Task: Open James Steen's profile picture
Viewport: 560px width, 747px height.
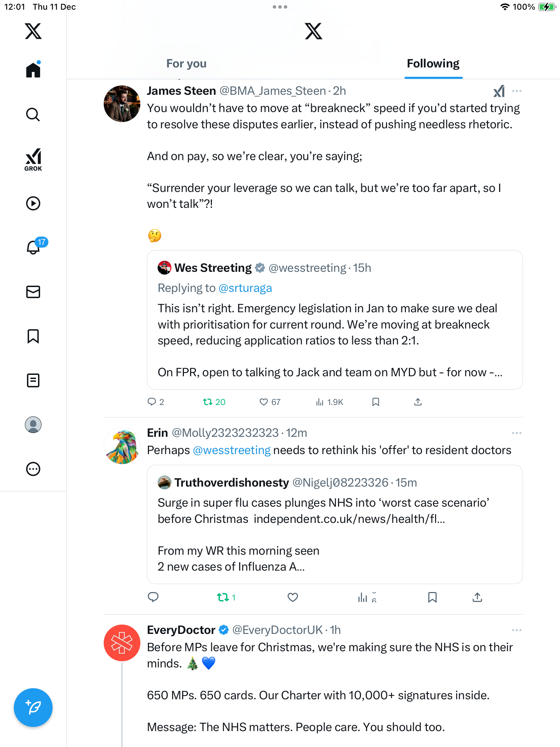Action: (122, 104)
